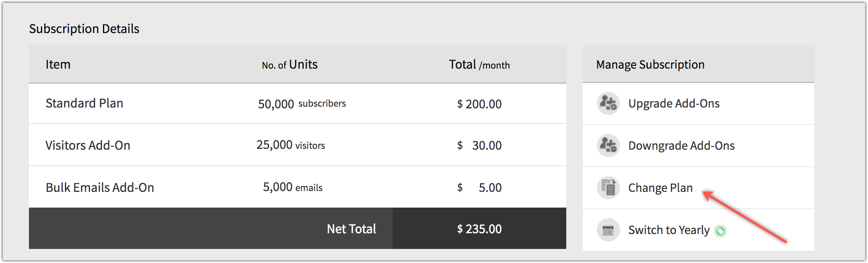Click the Standard Plan row label

pos(84,103)
